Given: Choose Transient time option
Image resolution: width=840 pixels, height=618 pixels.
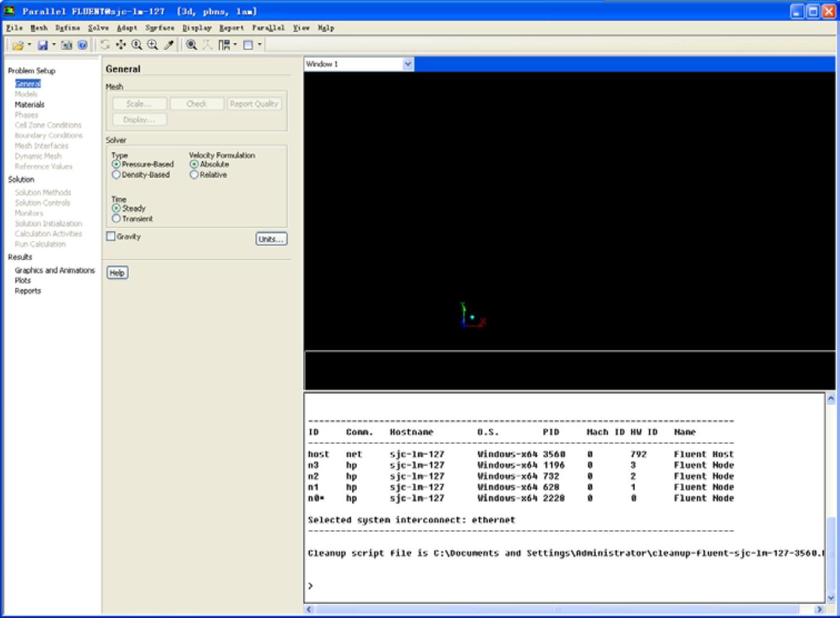Looking at the screenshot, I should coord(116,219).
